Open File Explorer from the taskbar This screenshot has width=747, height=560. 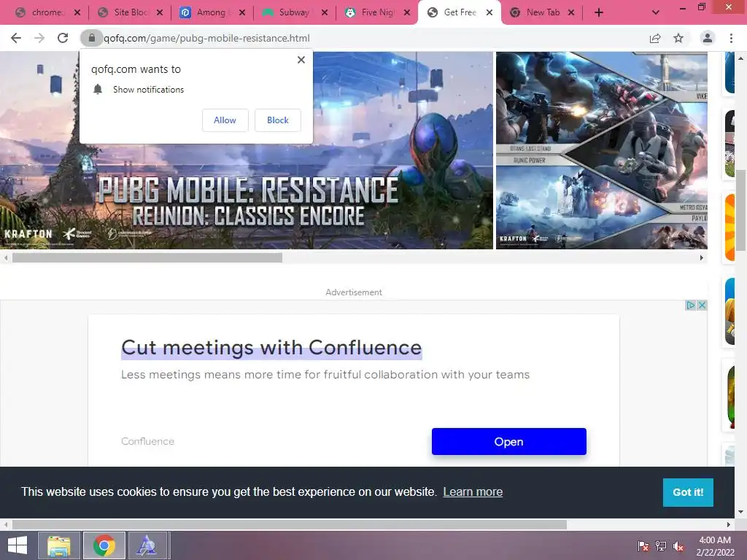58,545
